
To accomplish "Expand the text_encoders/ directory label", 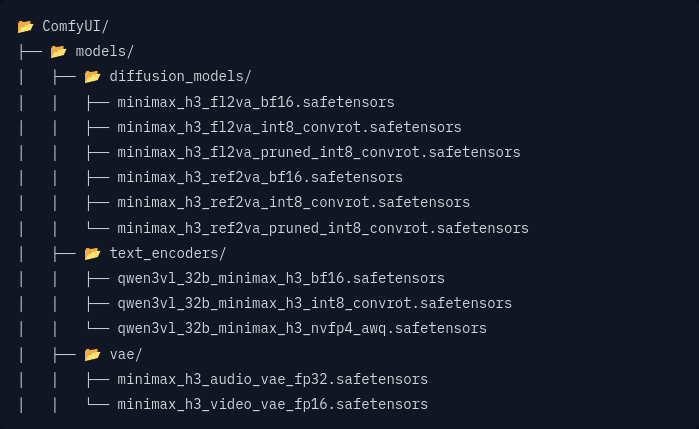I will pyautogui.click(x=168, y=254).
